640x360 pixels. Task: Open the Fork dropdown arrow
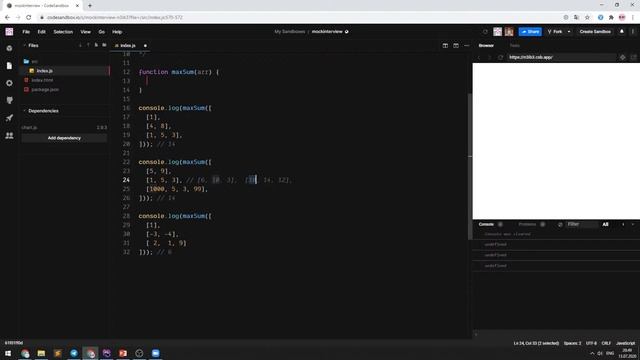point(569,31)
